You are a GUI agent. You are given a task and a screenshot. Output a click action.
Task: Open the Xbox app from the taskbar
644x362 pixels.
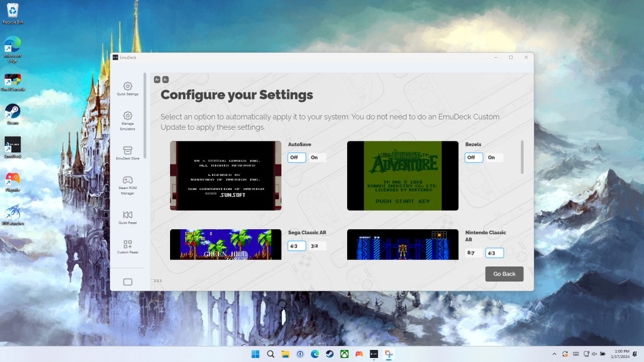pyautogui.click(x=344, y=354)
